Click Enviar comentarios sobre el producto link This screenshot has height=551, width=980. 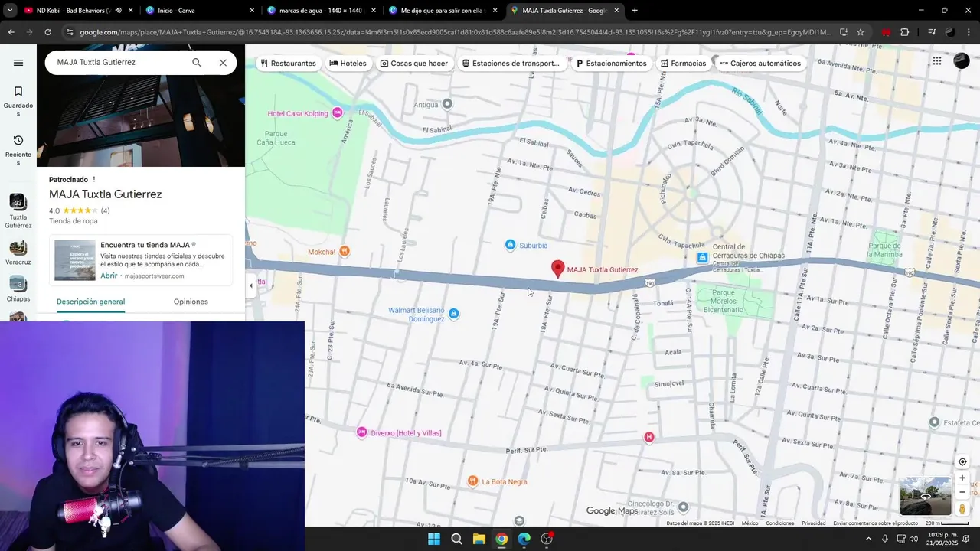pos(875,523)
